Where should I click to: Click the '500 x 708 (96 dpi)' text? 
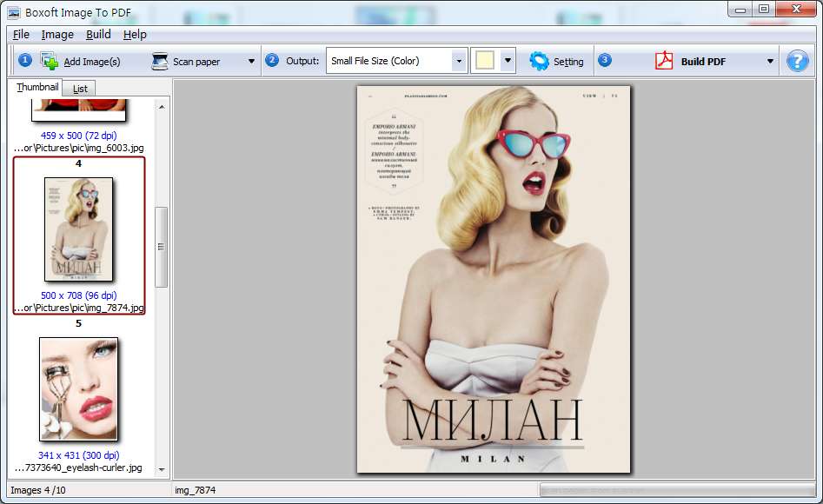pyautogui.click(x=79, y=295)
